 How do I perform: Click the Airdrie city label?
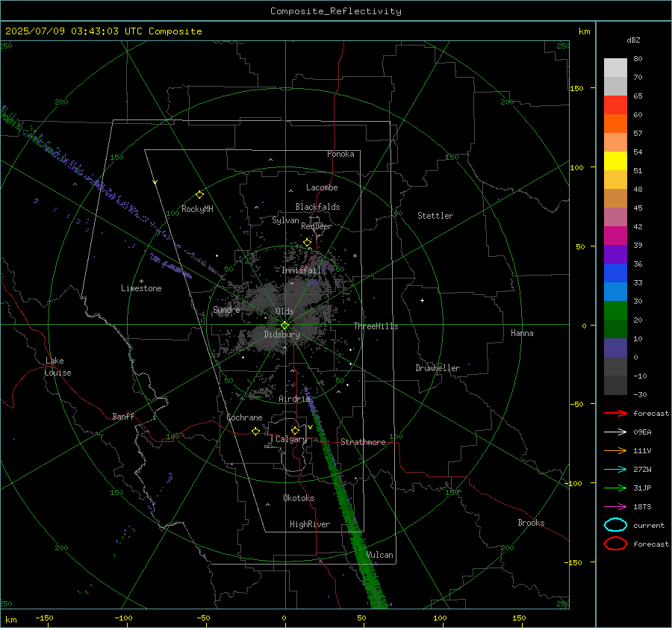[294, 399]
